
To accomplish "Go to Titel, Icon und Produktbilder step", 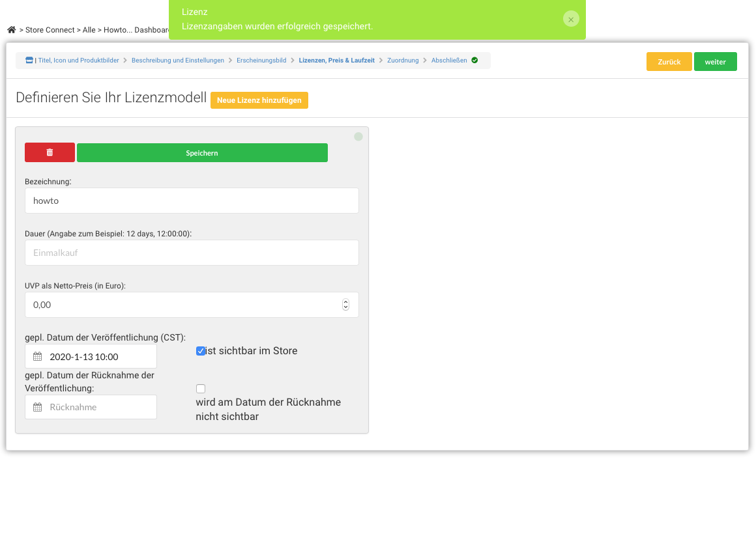I will pyautogui.click(x=79, y=61).
